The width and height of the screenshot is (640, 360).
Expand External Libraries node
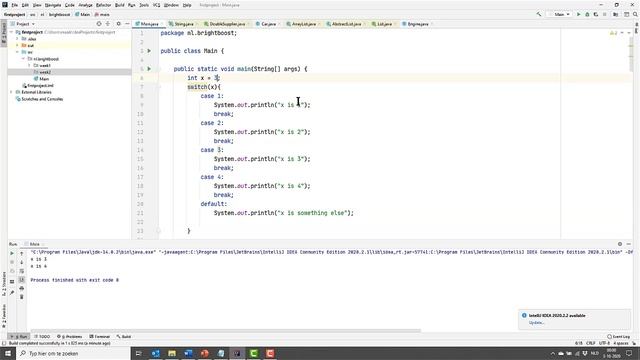[x=11, y=92]
